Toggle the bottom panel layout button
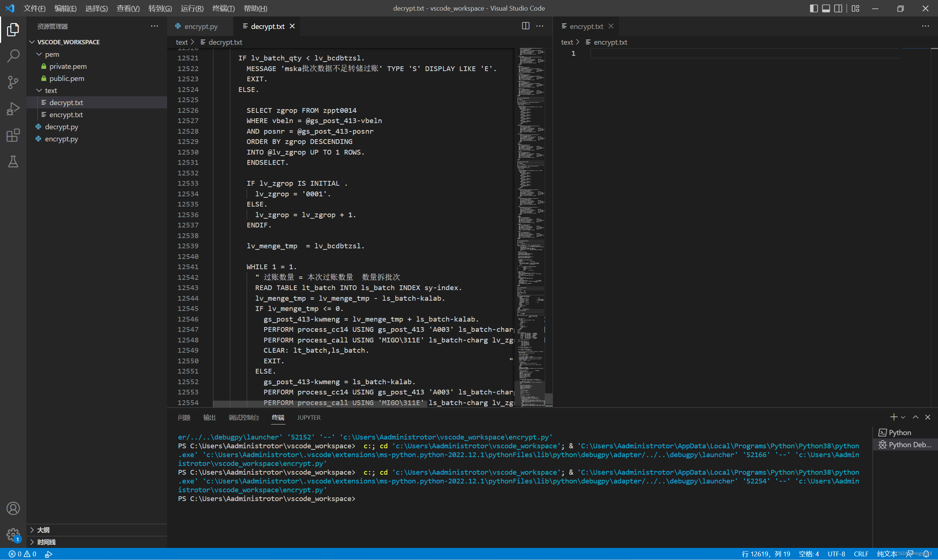The width and height of the screenshot is (938, 560). 826,8
